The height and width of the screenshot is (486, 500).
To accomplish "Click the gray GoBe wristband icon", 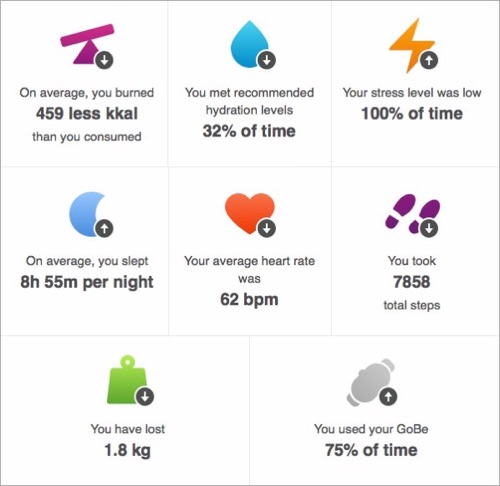I will [371, 382].
